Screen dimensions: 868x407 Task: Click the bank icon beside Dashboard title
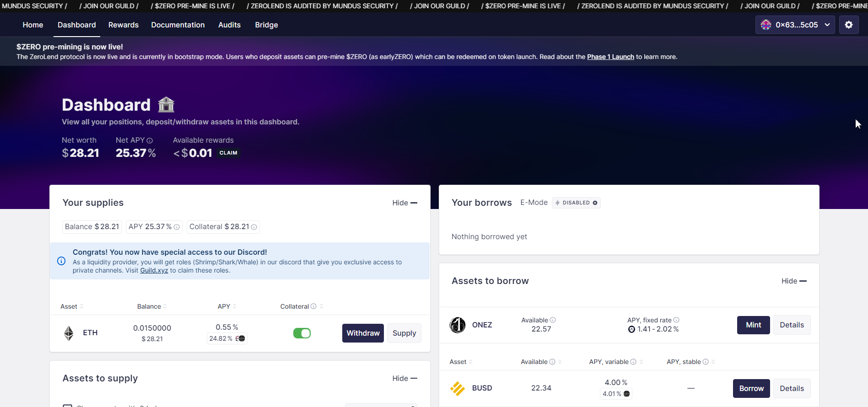pos(166,105)
